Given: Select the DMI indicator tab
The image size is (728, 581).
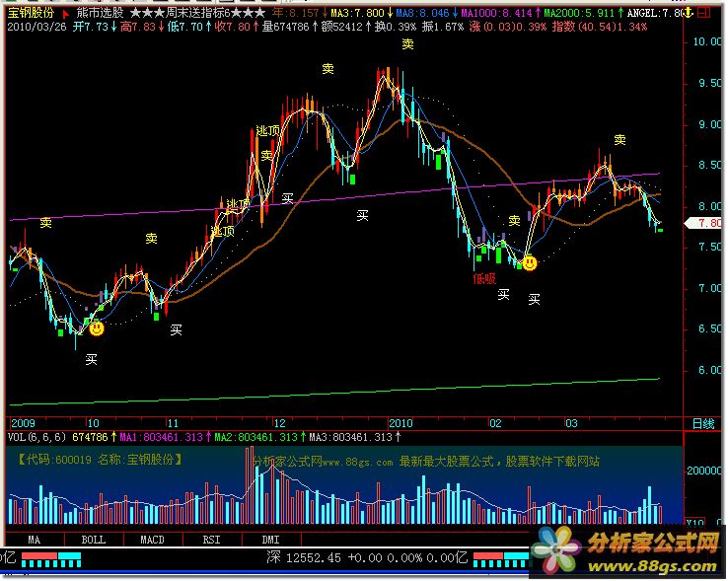Looking at the screenshot, I should [269, 540].
